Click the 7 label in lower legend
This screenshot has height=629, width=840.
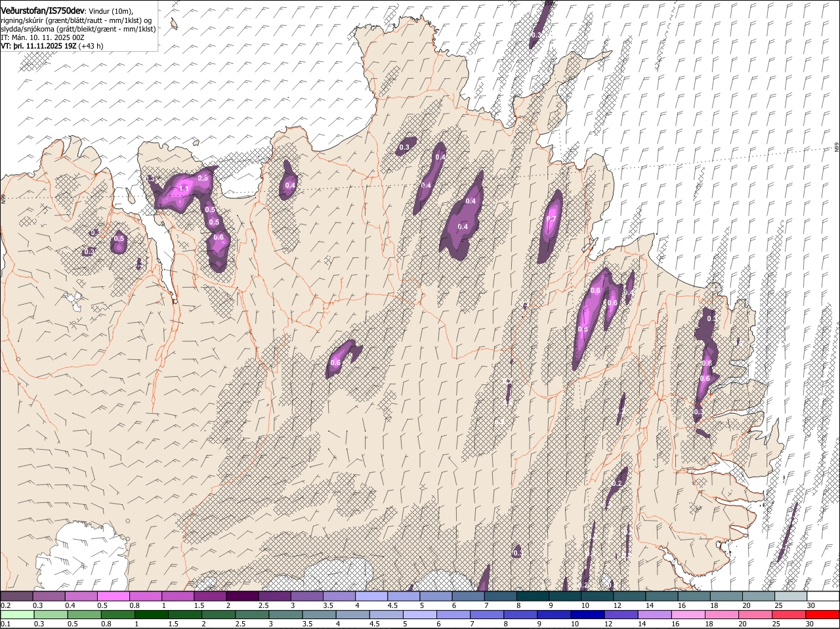coord(472,624)
